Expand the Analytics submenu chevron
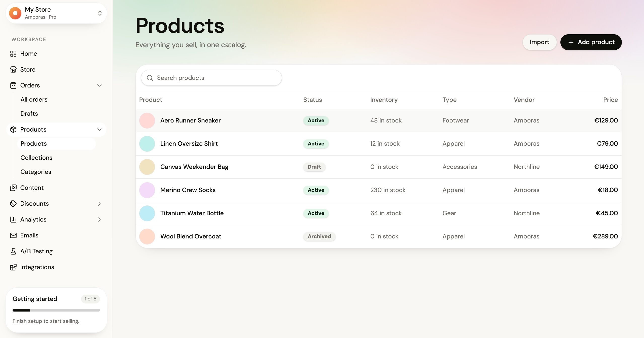 99,220
